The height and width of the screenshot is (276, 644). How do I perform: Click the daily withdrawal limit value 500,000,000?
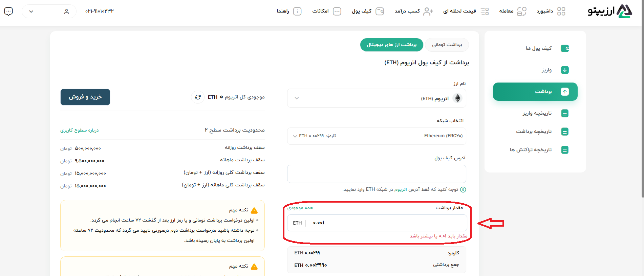pyautogui.click(x=88, y=148)
